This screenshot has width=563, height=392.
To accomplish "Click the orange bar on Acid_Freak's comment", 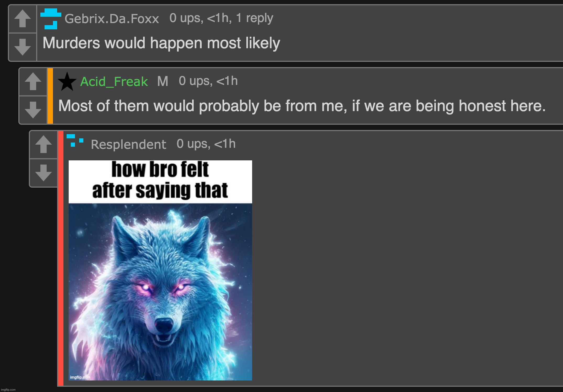I will tap(50, 96).
